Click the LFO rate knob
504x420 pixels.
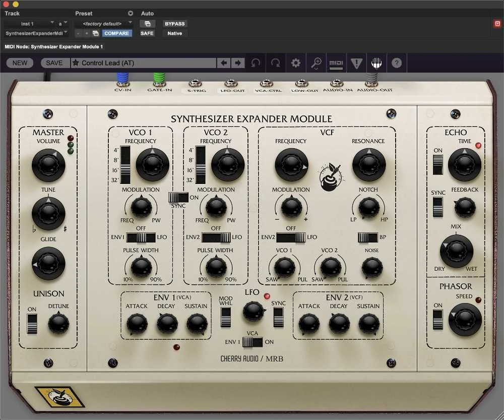[254, 311]
